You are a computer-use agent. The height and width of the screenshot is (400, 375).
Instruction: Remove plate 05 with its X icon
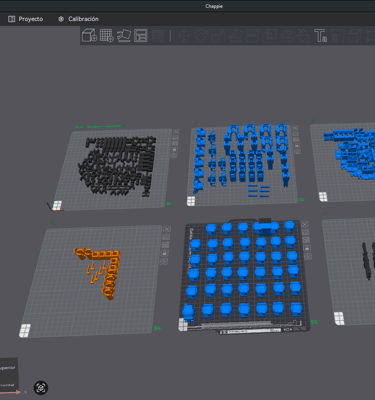305,224
